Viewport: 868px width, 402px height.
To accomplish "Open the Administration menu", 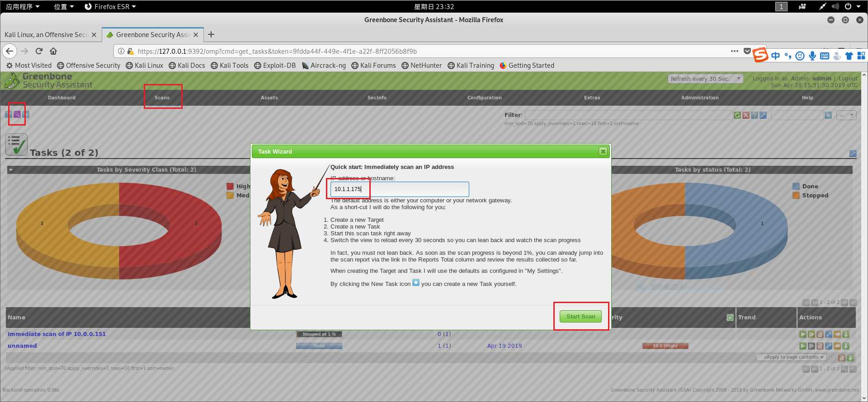I will [x=700, y=98].
